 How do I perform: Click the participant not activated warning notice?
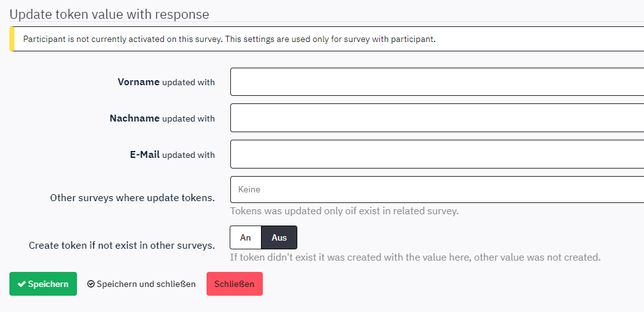pos(229,39)
